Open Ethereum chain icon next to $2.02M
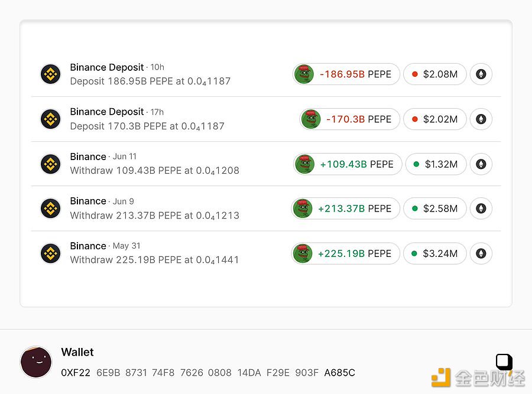The height and width of the screenshot is (394, 532). pyautogui.click(x=481, y=119)
